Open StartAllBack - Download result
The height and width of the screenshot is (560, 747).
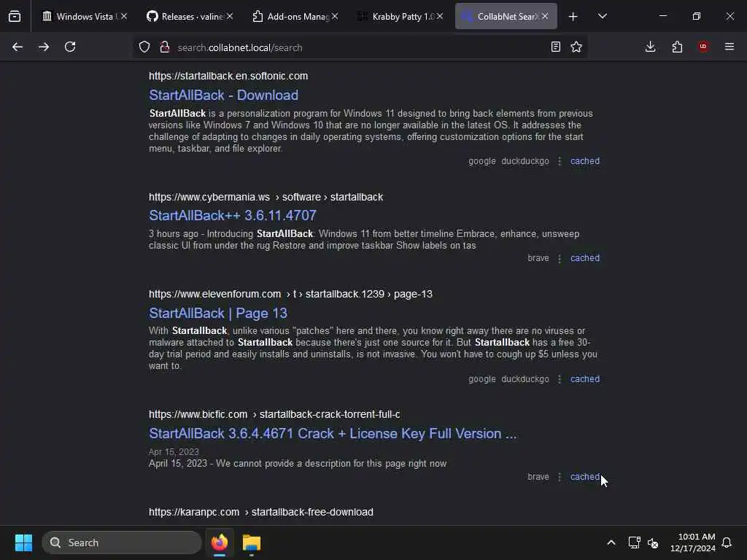tap(223, 96)
